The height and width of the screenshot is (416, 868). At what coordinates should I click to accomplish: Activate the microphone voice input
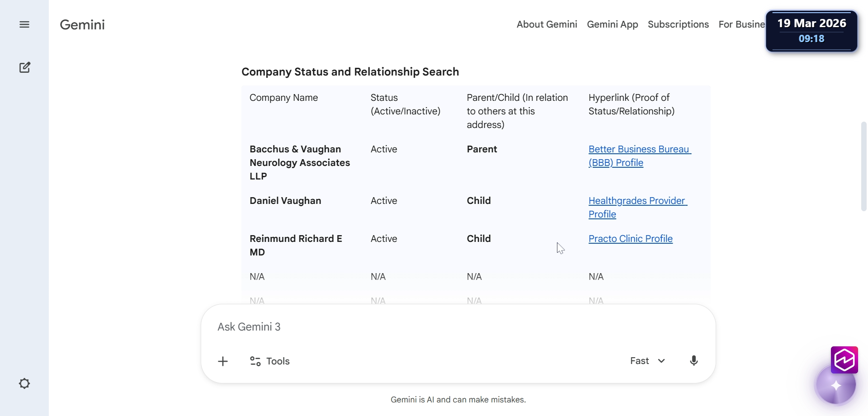693,361
